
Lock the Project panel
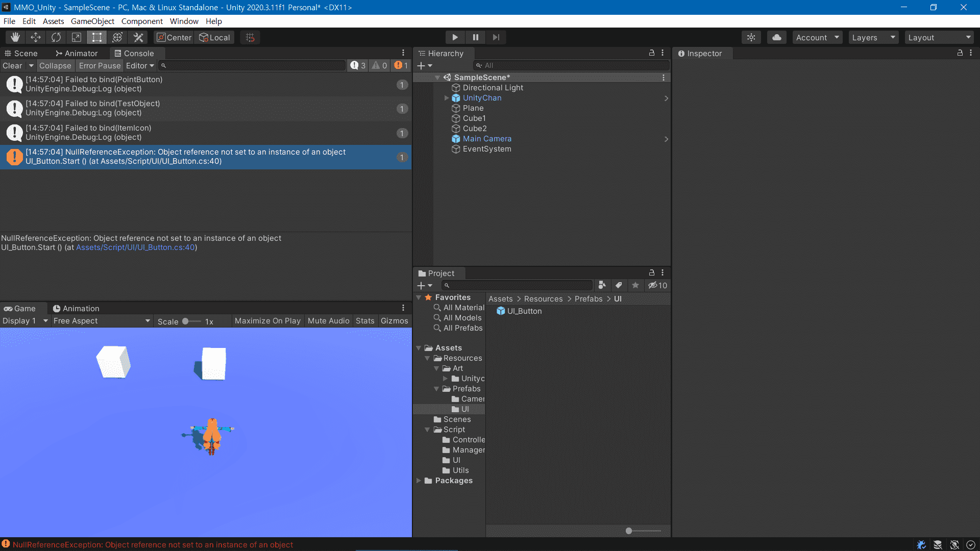point(652,273)
